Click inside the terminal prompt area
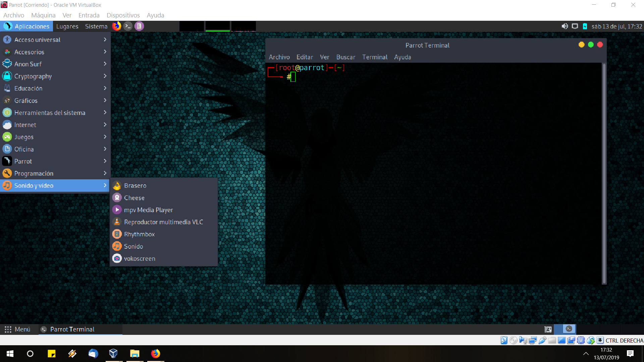This screenshot has height=362, width=644. tap(434, 173)
